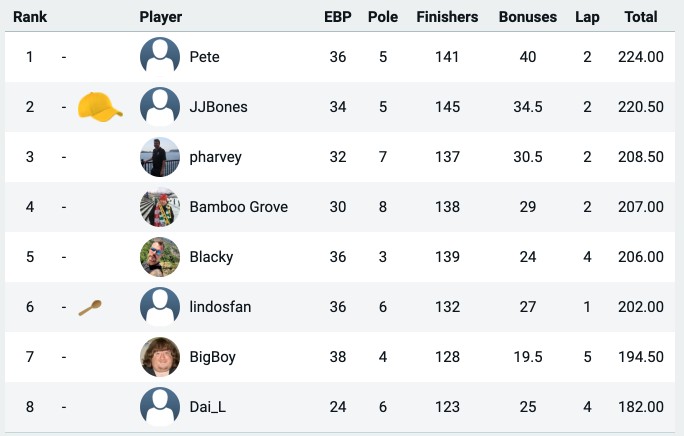Sort by the Total column header
Image resolution: width=684 pixels, height=436 pixels.
[640, 17]
